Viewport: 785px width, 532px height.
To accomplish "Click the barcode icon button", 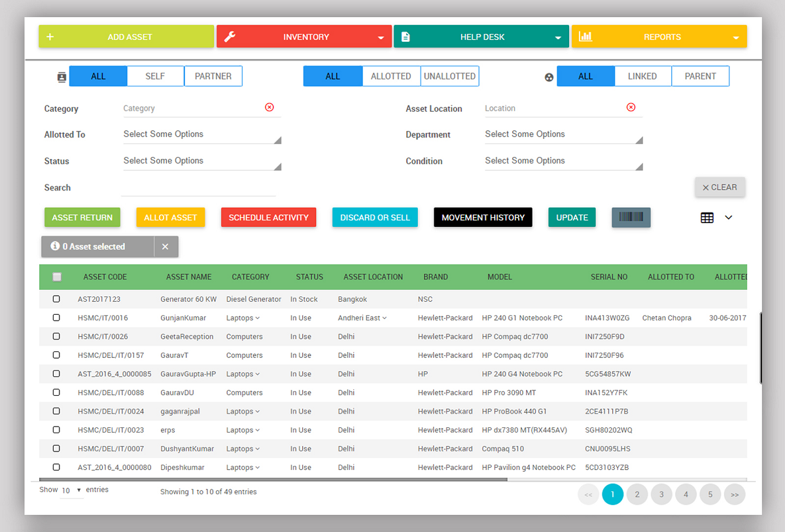I will pyautogui.click(x=631, y=217).
